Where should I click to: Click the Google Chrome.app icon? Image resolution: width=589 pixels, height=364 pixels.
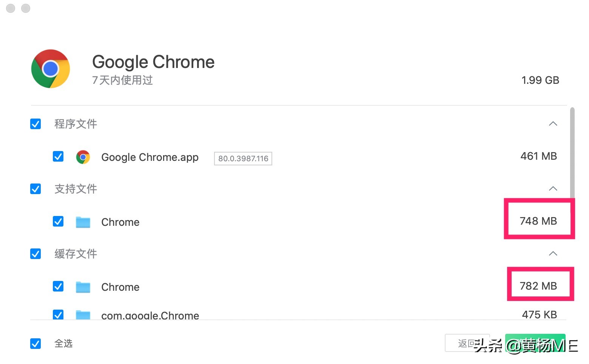pos(83,157)
